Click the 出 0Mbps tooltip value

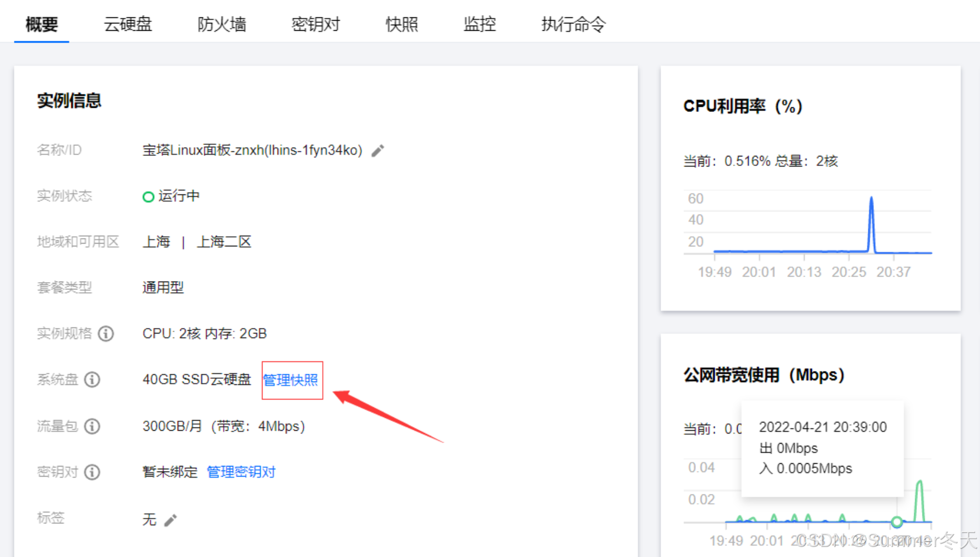coord(788,448)
